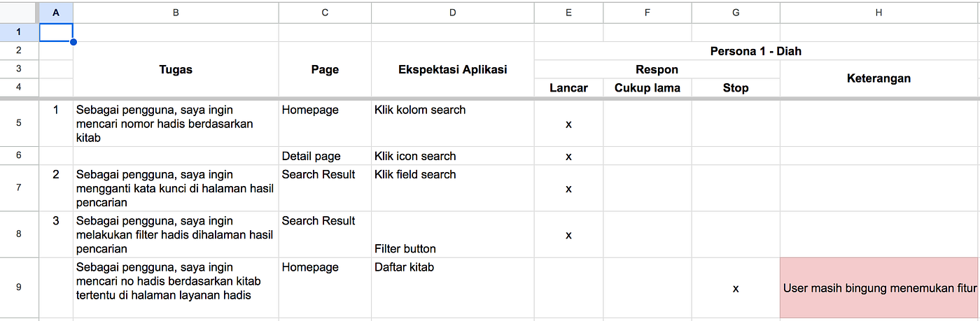The width and height of the screenshot is (980, 321).
Task: Select the Klik icon search cell
Action: point(453,156)
